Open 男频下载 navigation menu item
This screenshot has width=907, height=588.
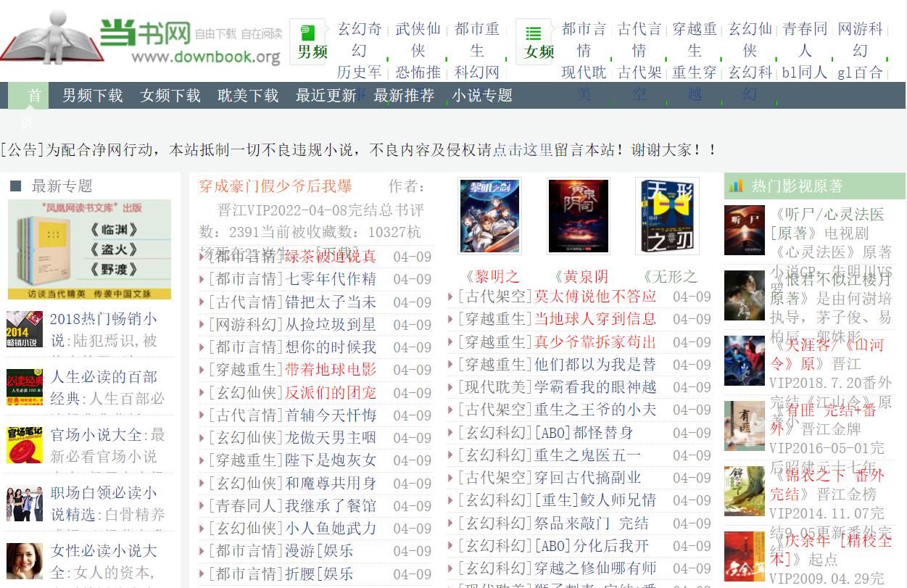coord(92,96)
